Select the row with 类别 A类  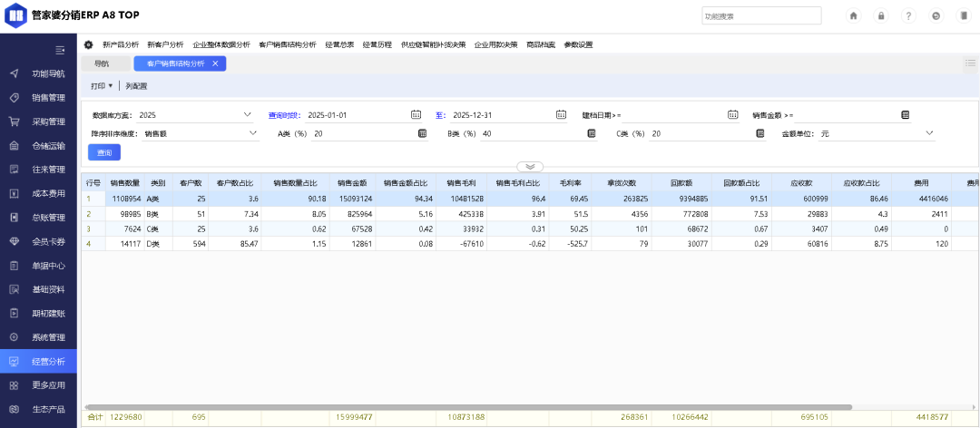[530, 199]
